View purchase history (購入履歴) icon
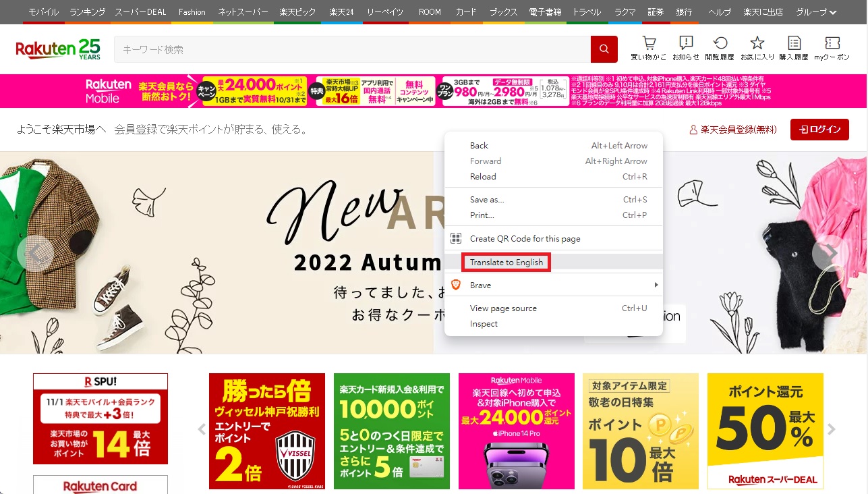Viewport: 868px width, 494px height. click(x=793, y=49)
